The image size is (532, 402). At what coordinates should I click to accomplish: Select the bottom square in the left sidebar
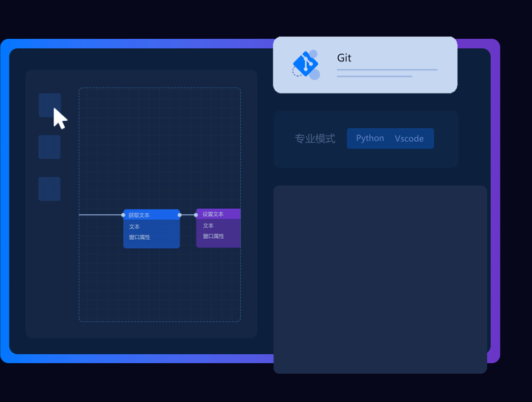[x=49, y=189]
